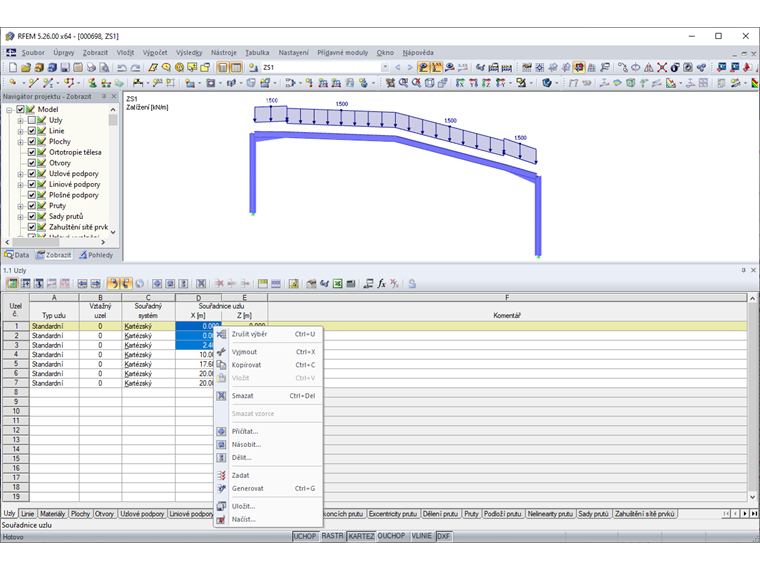
Task: Click the Kartézský cell in row 7
Action: (x=148, y=383)
